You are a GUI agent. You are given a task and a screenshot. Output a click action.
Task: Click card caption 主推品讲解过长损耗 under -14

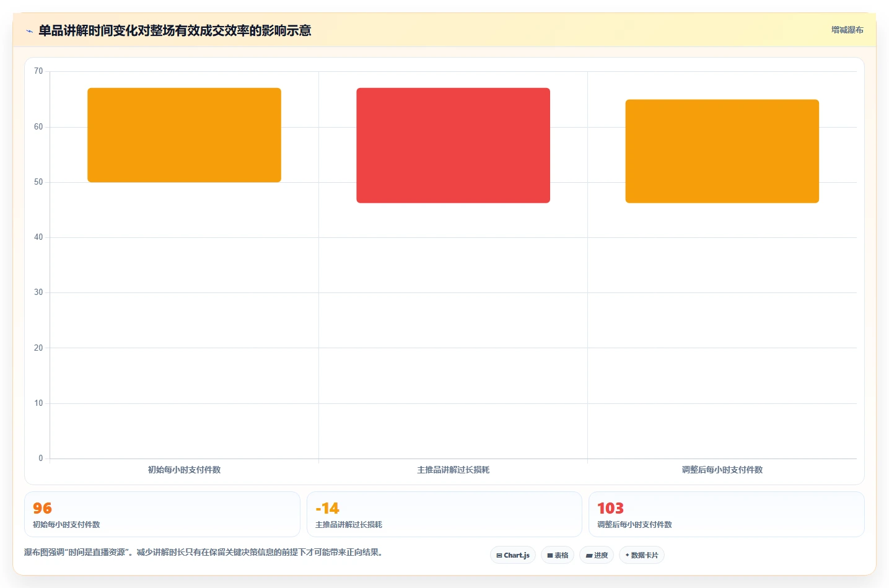[349, 524]
